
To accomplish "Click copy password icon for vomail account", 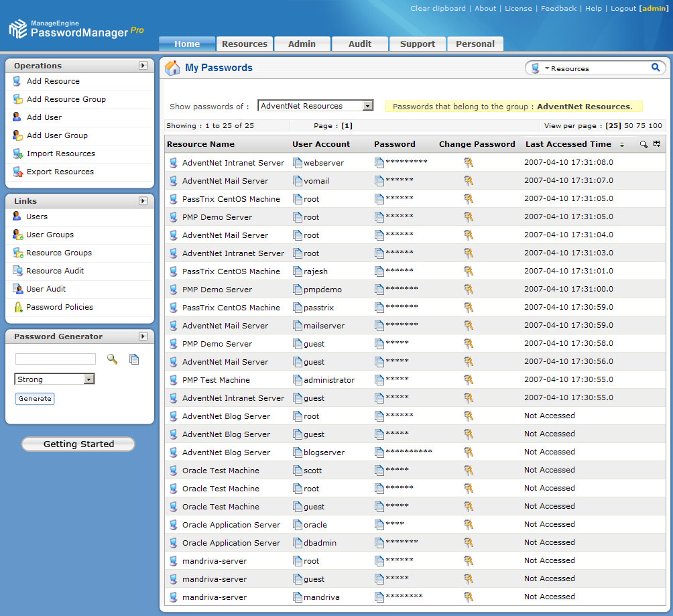I will 379,181.
